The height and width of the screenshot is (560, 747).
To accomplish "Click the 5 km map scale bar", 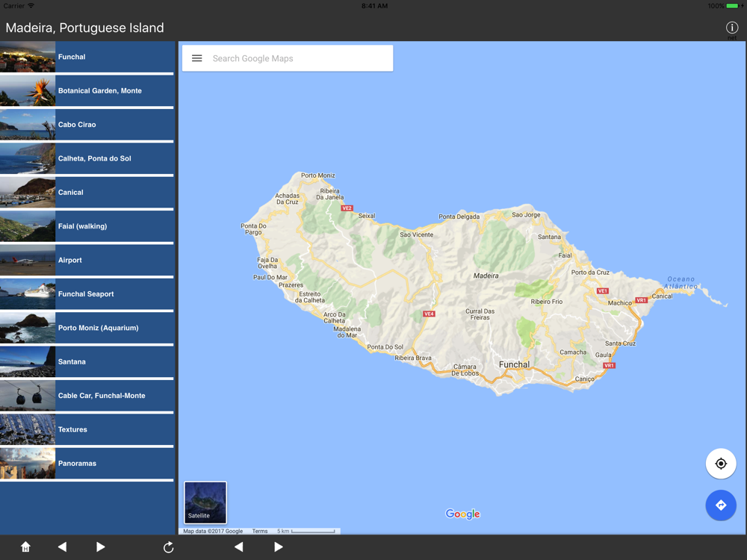I will click(x=306, y=531).
